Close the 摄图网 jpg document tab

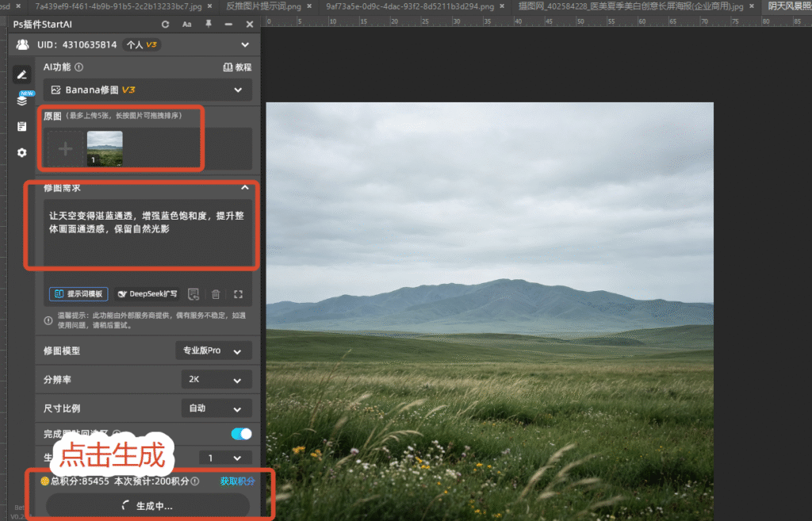(x=752, y=6)
